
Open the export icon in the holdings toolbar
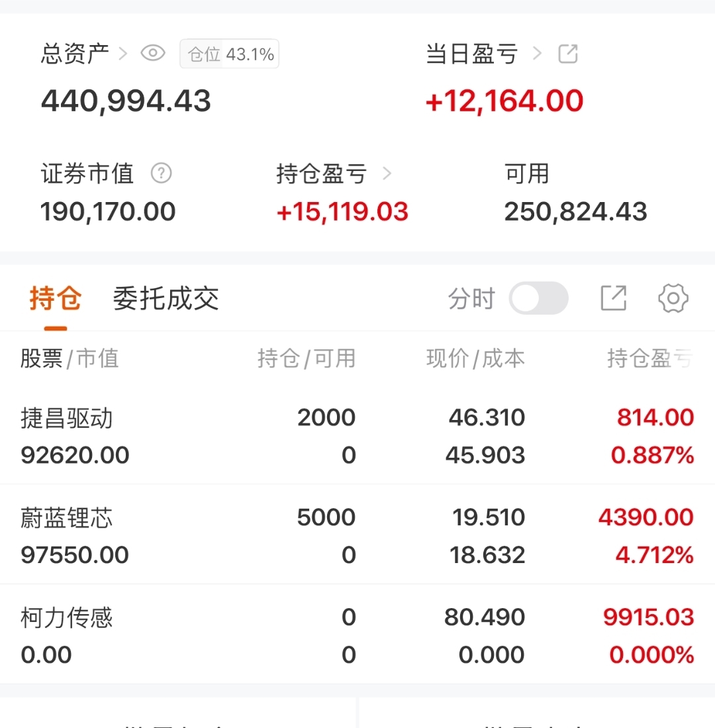[x=614, y=297]
